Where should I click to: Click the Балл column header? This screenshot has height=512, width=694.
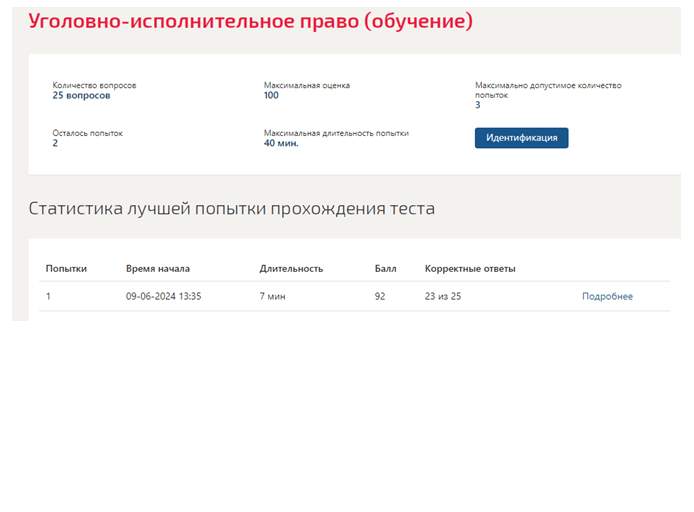386,269
